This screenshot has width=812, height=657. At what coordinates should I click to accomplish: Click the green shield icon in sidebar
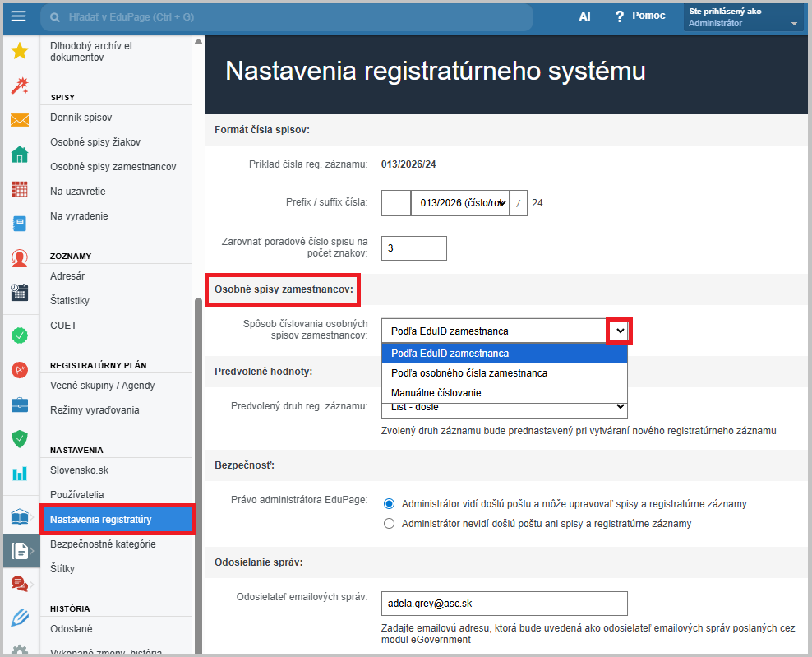(x=20, y=439)
